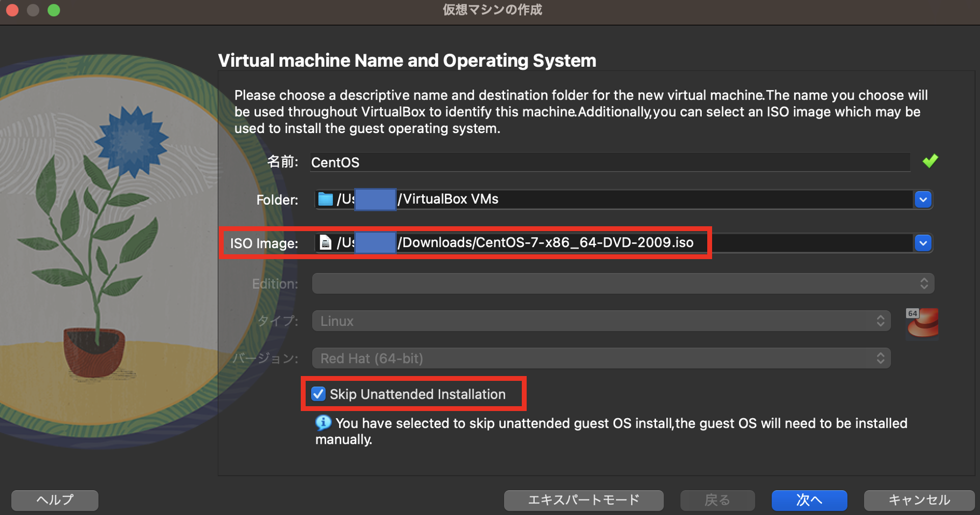
Task: Click the red close window button
Action: click(x=12, y=10)
